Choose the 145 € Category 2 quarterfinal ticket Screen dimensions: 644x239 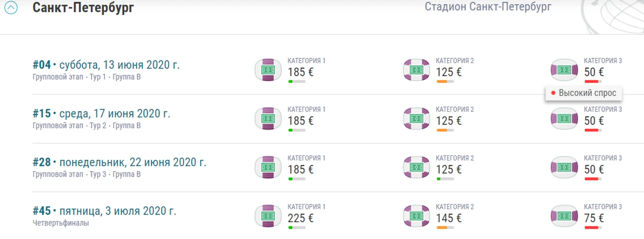449,218
